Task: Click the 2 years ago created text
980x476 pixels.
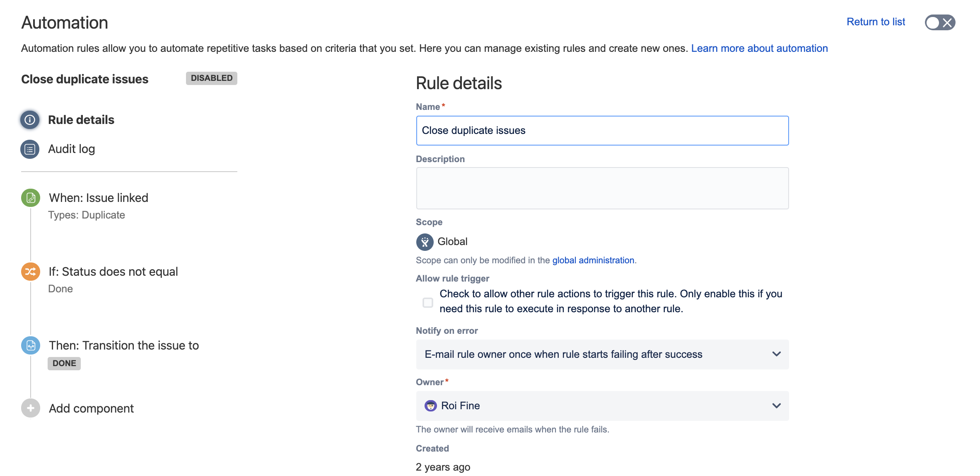Action: click(x=443, y=467)
